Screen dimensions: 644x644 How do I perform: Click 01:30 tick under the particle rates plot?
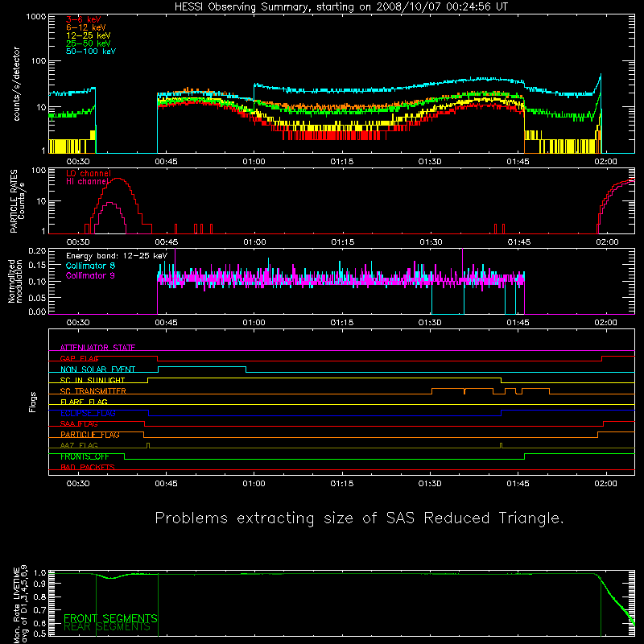pyautogui.click(x=431, y=242)
